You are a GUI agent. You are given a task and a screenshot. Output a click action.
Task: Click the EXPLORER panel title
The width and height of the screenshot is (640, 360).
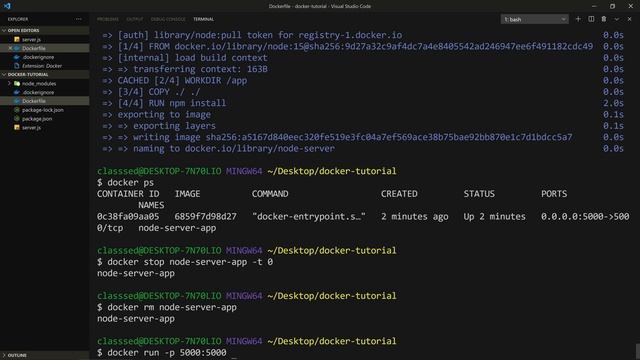click(18, 19)
